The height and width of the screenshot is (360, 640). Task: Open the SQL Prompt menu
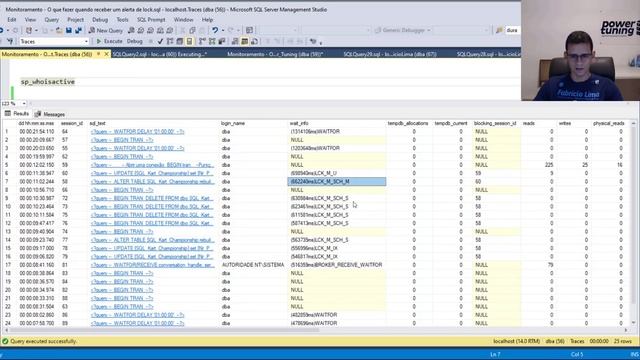151,20
